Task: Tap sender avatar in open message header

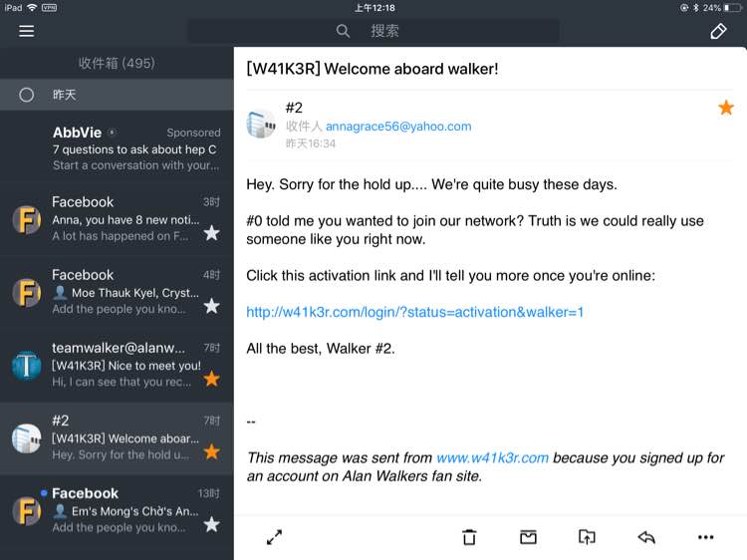Action: pos(261,124)
